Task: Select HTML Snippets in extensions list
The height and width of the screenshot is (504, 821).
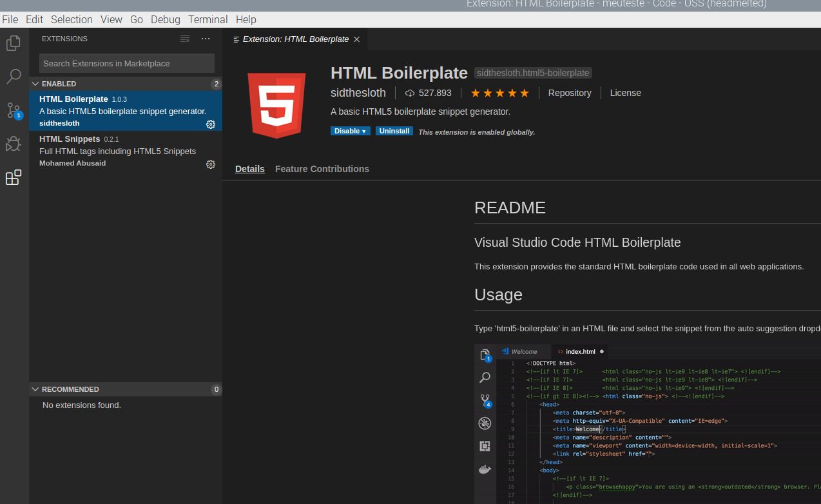Action: tap(126, 151)
